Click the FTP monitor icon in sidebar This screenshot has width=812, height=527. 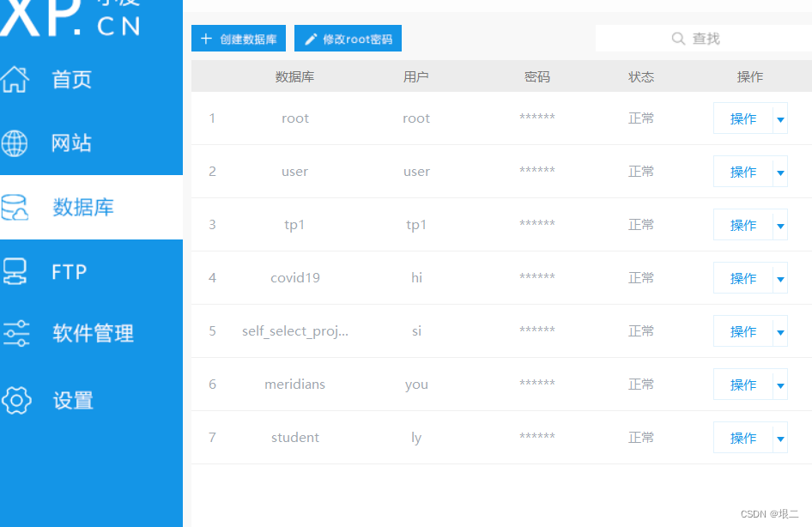tap(14, 270)
